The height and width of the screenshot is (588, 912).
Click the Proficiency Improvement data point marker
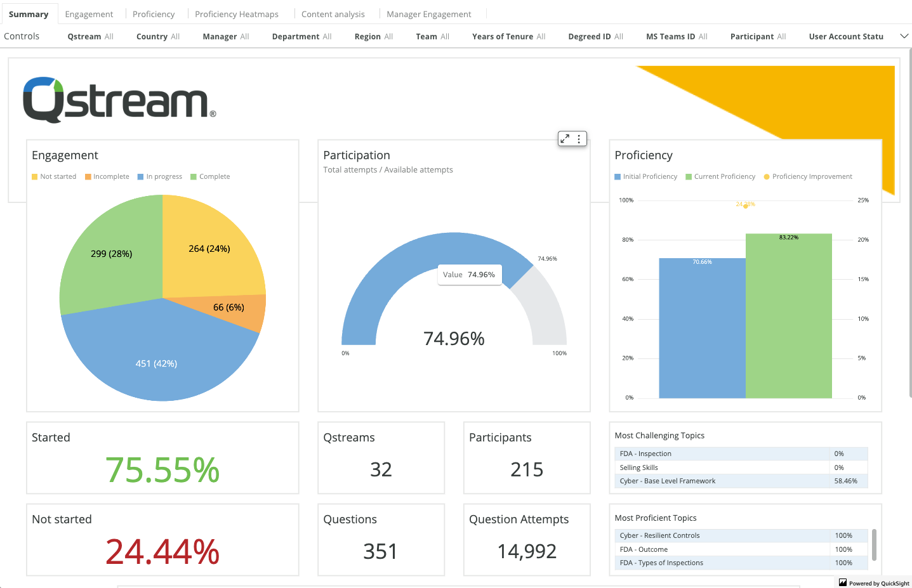pos(746,206)
